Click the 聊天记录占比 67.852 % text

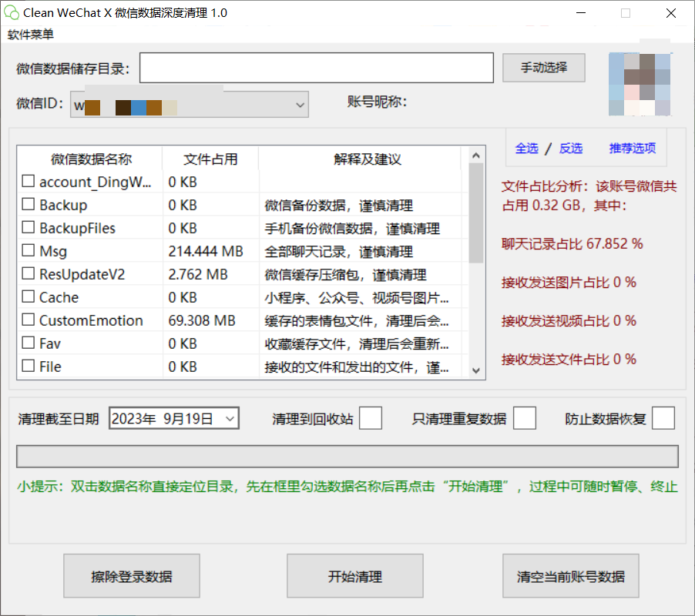[572, 243]
